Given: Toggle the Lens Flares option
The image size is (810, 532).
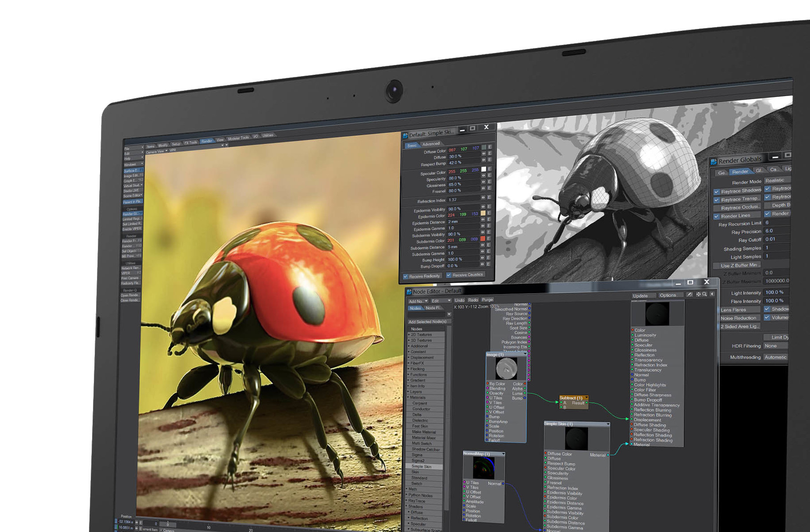Looking at the screenshot, I should click(x=740, y=310).
